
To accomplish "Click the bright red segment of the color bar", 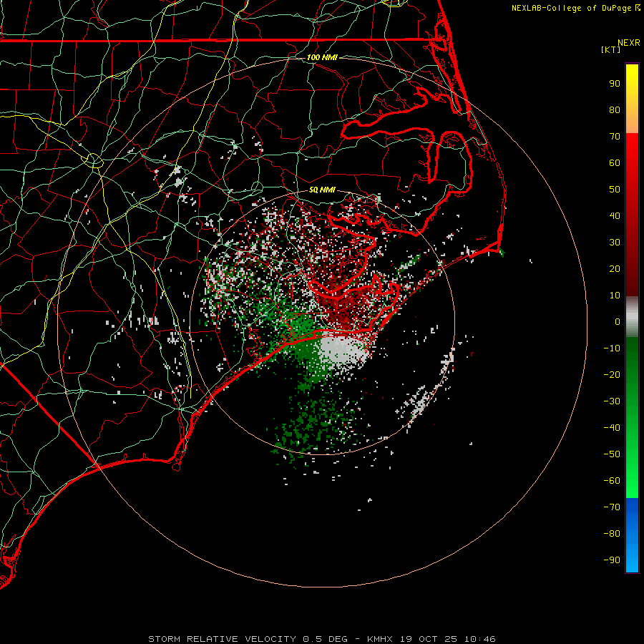I will coord(632,215).
